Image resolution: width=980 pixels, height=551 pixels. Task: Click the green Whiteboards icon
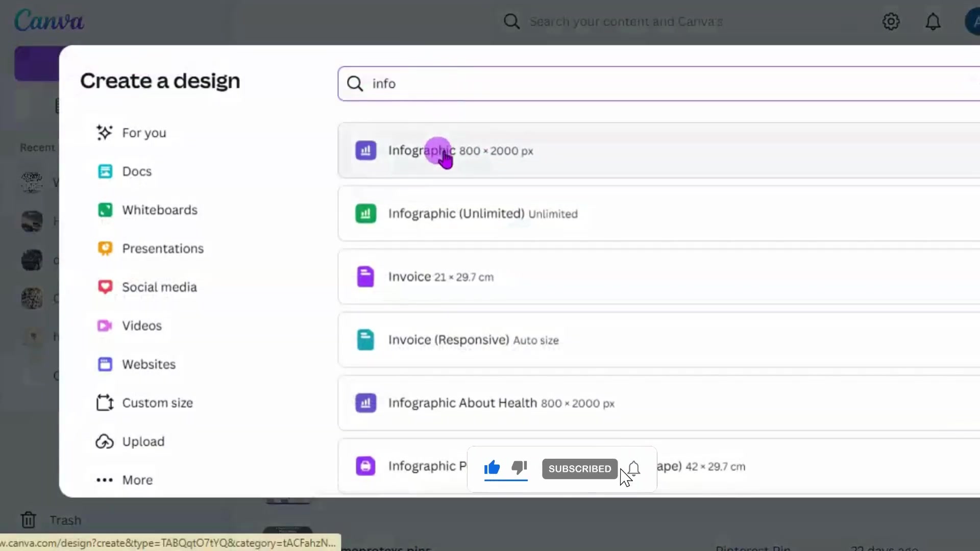pyautogui.click(x=105, y=210)
